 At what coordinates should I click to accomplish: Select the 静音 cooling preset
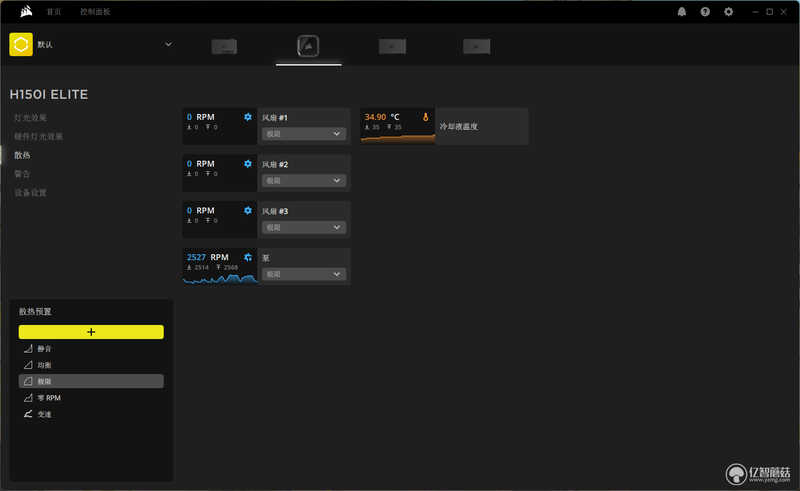[91, 349]
